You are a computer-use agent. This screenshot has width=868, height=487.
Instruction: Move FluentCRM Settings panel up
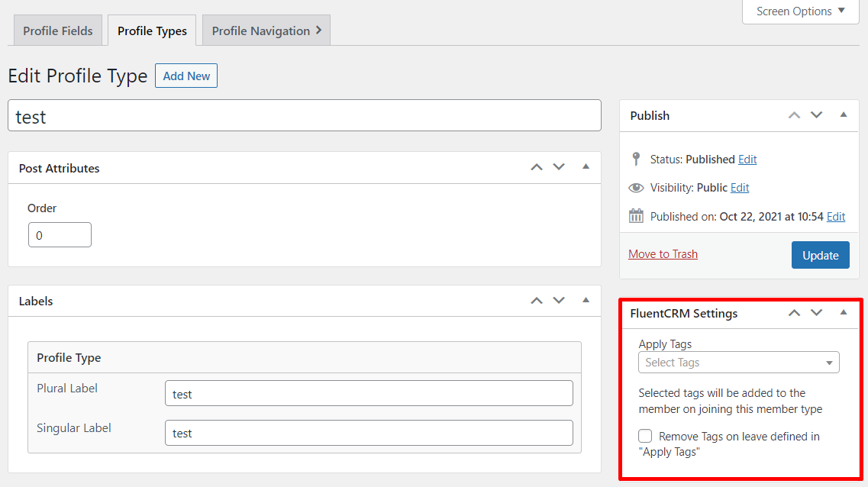[794, 313]
